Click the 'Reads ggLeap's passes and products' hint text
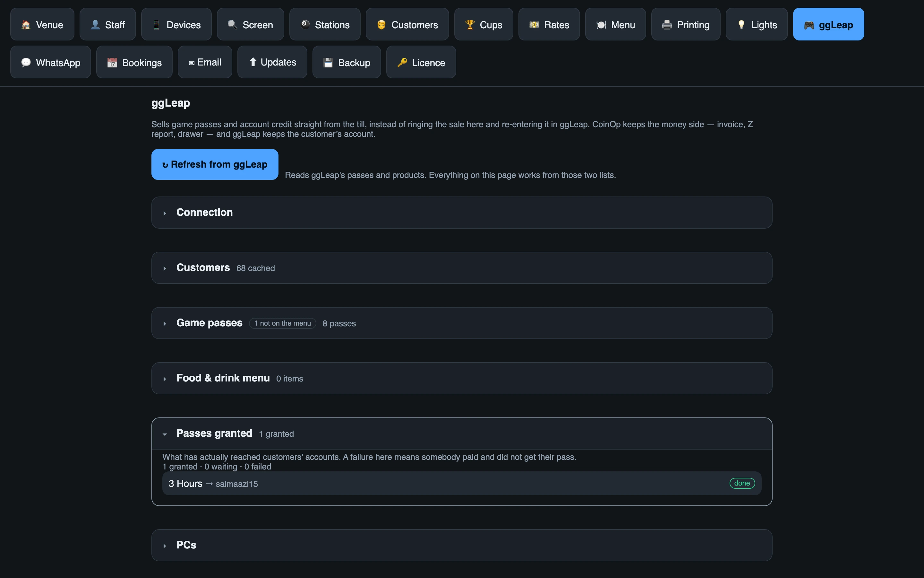This screenshot has width=924, height=578. point(450,175)
